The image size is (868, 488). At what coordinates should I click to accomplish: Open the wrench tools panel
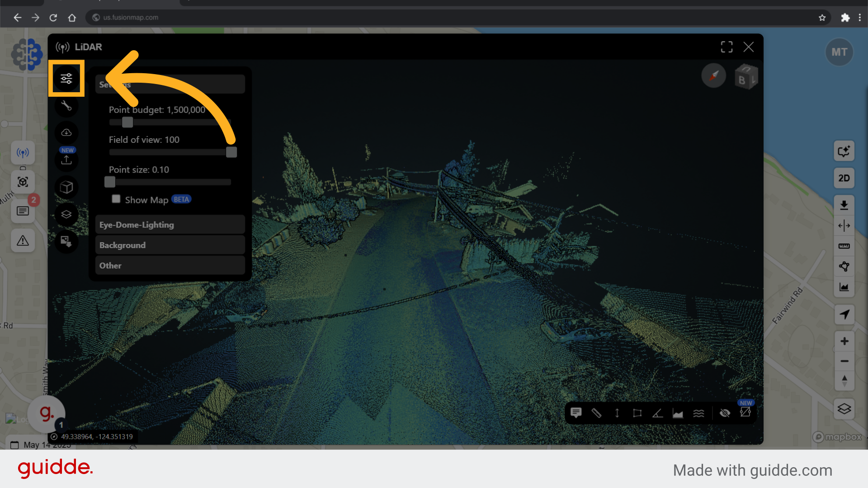66,106
